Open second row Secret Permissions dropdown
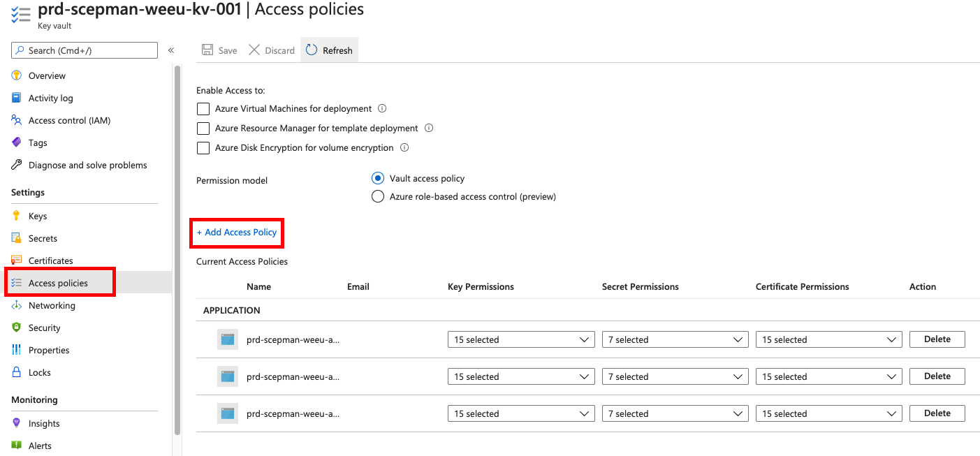 [675, 376]
